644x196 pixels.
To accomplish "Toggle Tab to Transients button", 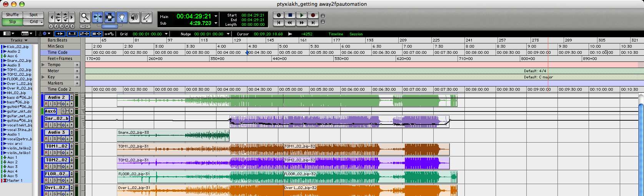I will [60, 34].
